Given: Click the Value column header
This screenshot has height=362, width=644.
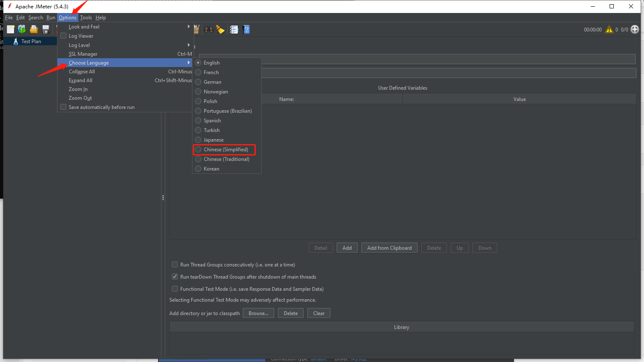Looking at the screenshot, I should tap(519, 99).
